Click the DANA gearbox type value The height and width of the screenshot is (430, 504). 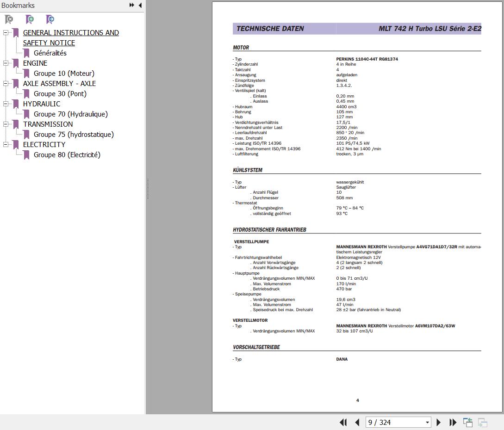[x=342, y=359]
